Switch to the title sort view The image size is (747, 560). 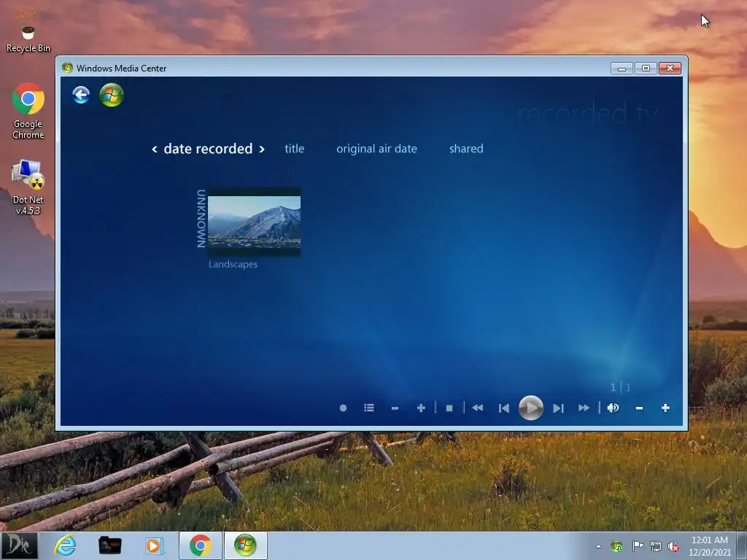pos(295,149)
